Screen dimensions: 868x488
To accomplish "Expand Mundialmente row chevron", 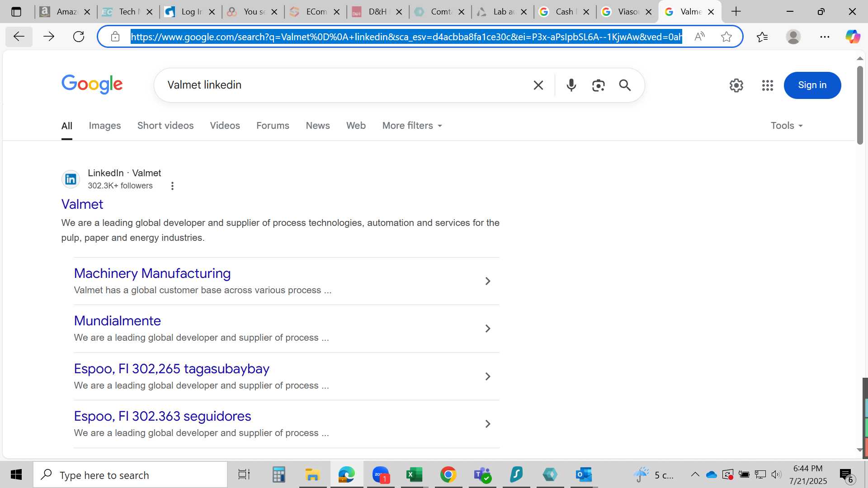I will [x=488, y=328].
